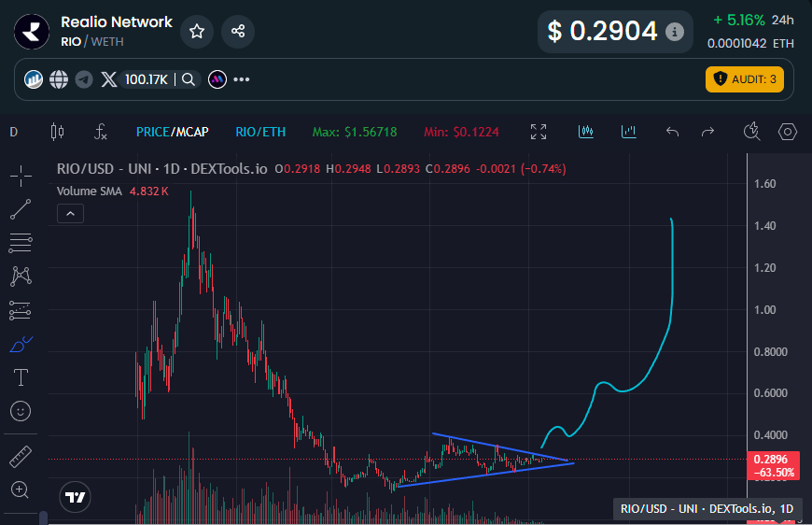This screenshot has width=812, height=525.
Task: Open the purple M-logo circular icon
Action: pyautogui.click(x=217, y=79)
